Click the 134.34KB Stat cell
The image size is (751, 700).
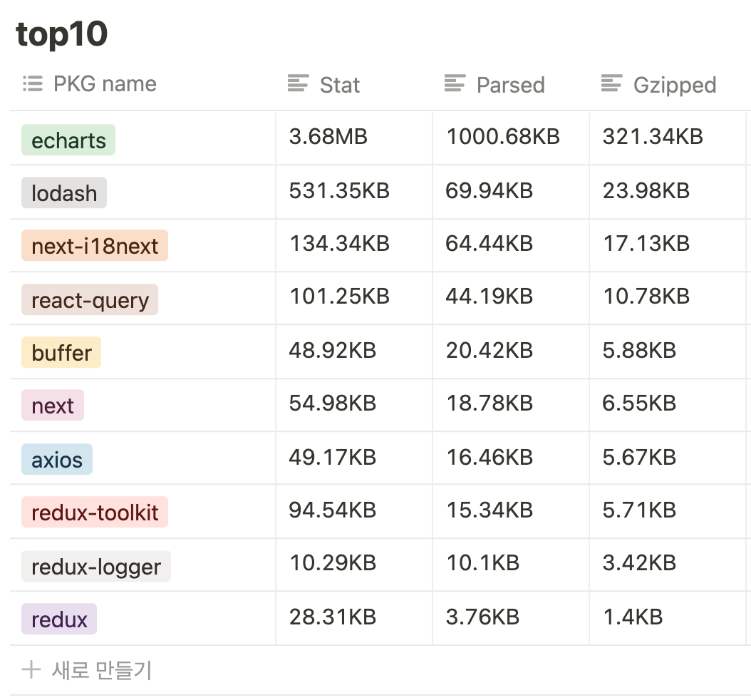click(x=354, y=245)
